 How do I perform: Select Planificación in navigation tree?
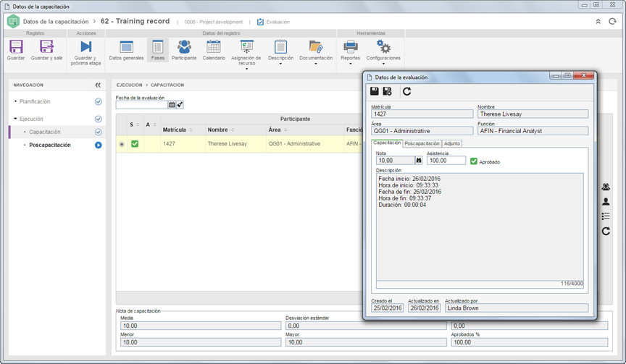tap(35, 101)
